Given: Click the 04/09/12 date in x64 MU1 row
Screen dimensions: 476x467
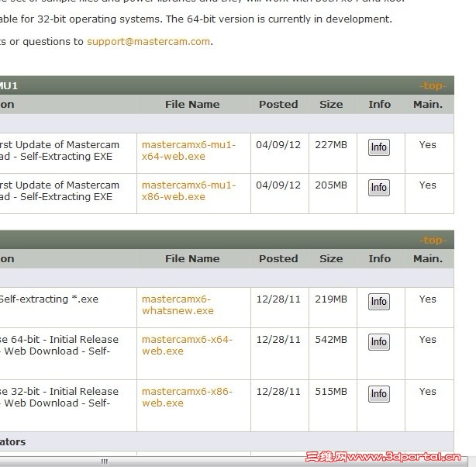Looking at the screenshot, I should pyautogui.click(x=278, y=144).
